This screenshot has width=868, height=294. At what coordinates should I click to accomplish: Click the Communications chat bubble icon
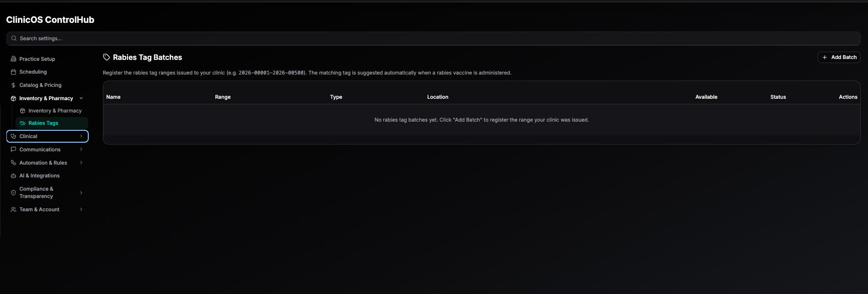coord(13,150)
